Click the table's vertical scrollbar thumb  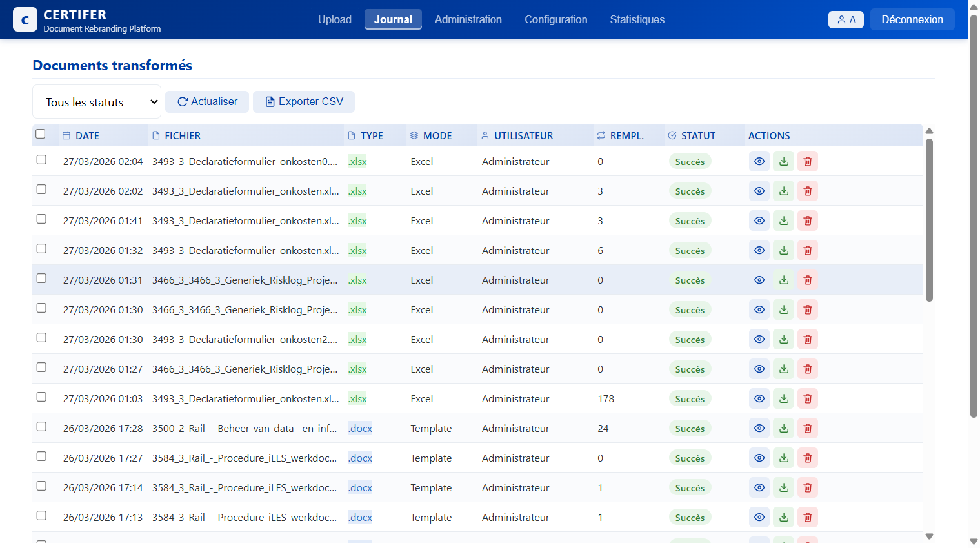click(929, 219)
